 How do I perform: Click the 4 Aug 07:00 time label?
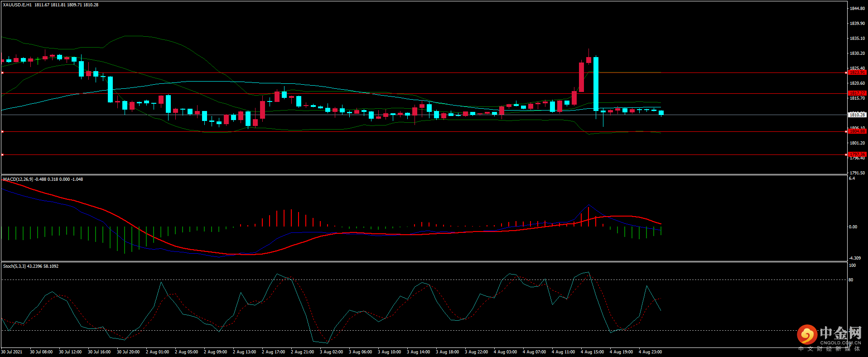click(x=534, y=352)
